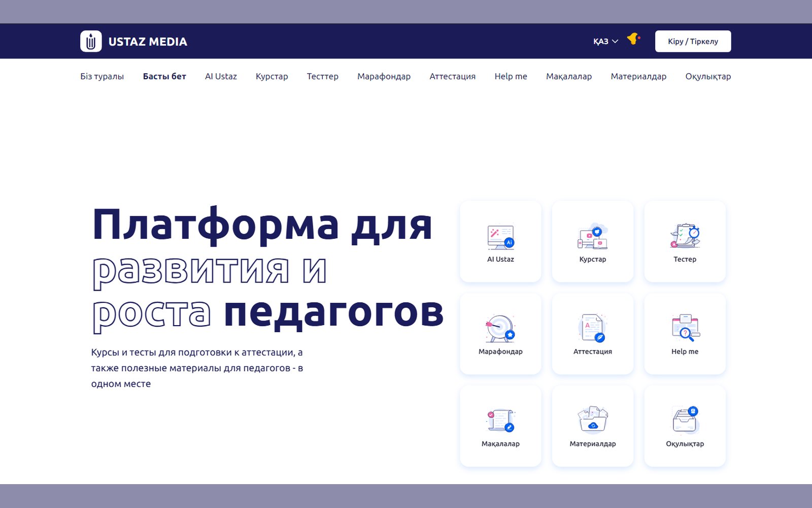Click the USTAZ MEDIA brand text

[x=148, y=42]
